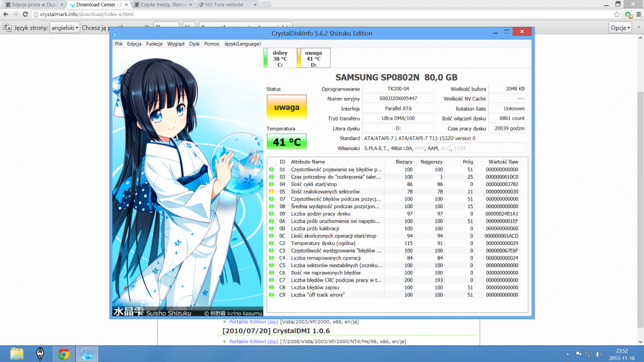Viewport: 644px width, 362px height.
Task: Click the green status icon for attribute C5
Action: tap(272, 265)
